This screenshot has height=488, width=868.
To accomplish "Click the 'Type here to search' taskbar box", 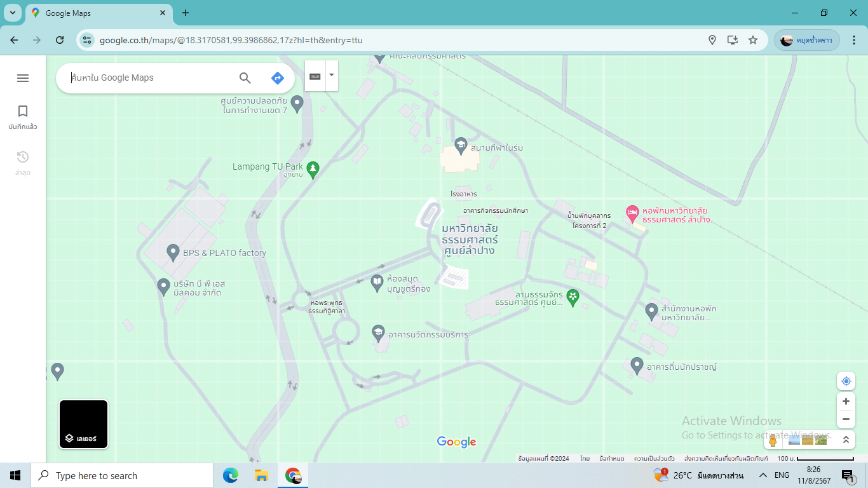I will click(122, 475).
